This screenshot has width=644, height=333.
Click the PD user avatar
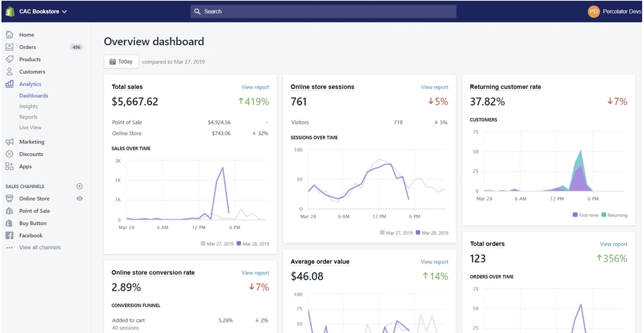click(594, 11)
